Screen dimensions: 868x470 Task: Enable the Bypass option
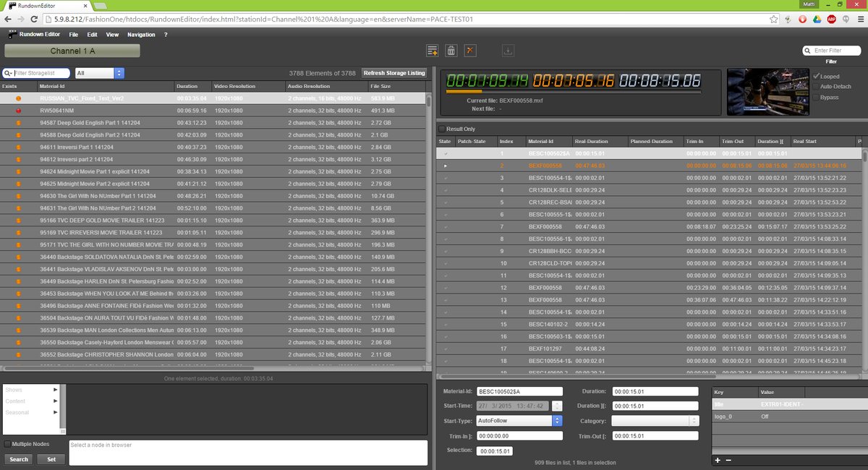pos(817,97)
